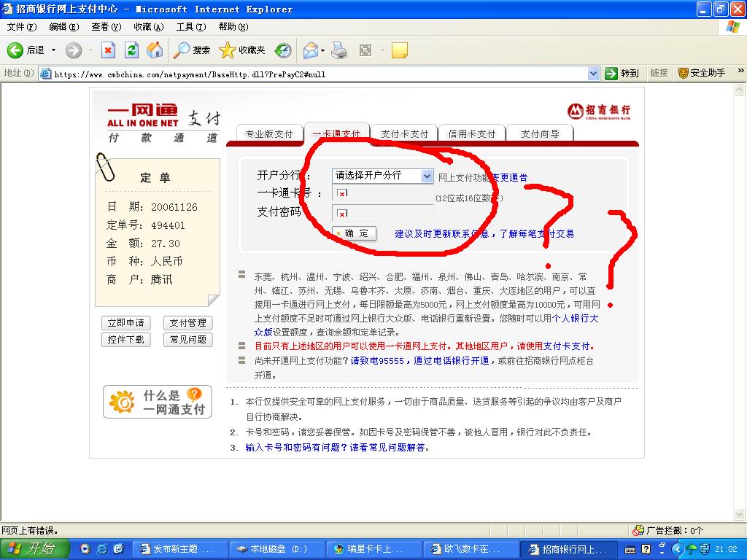The width and height of the screenshot is (747, 560).
Task: Open the 输入卡号和密码有问题 FAQ link
Action: click(337, 448)
